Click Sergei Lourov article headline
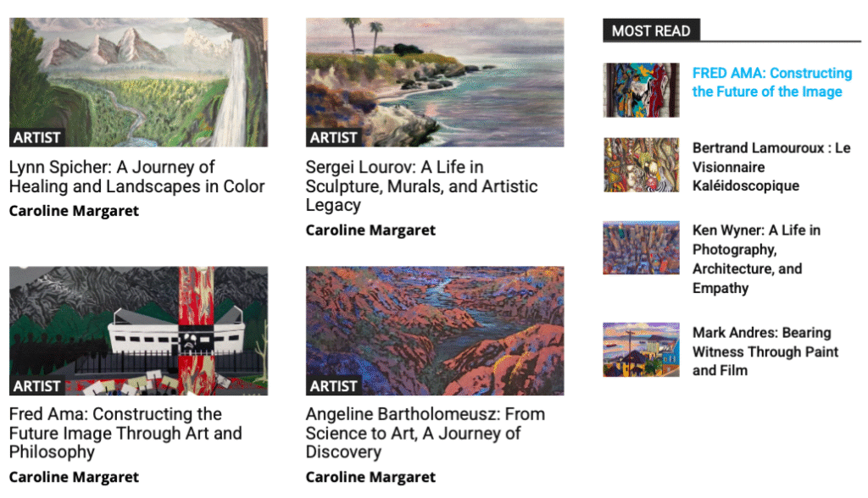Viewport: 868px width, 498px height. pos(421,186)
